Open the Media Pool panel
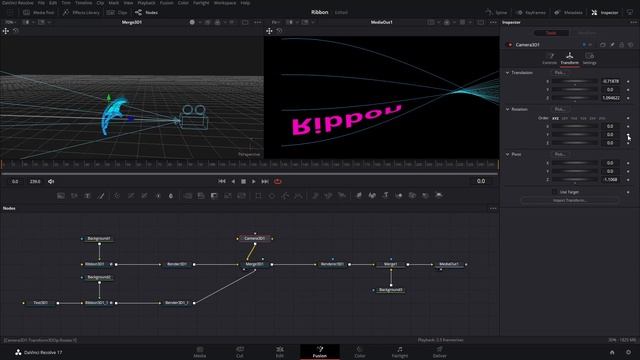 39,13
